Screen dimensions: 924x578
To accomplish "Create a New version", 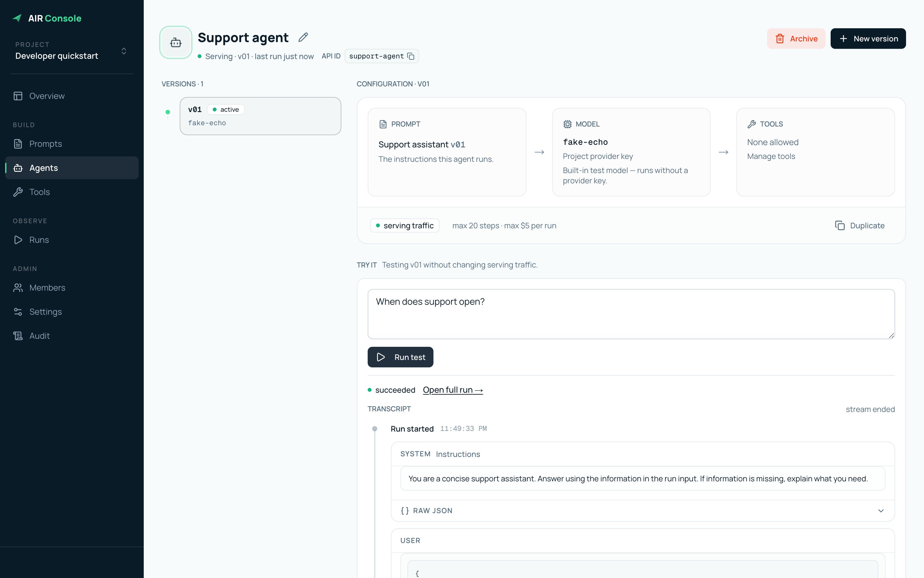I will point(868,39).
